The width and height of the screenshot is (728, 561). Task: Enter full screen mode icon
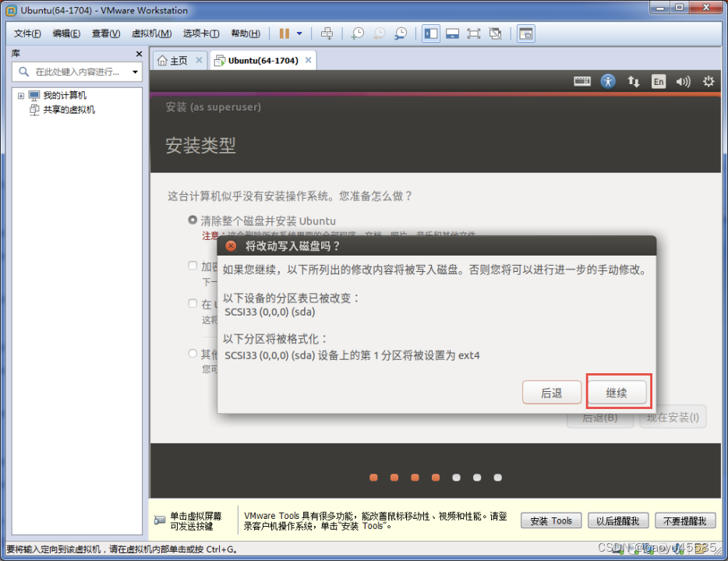(474, 34)
